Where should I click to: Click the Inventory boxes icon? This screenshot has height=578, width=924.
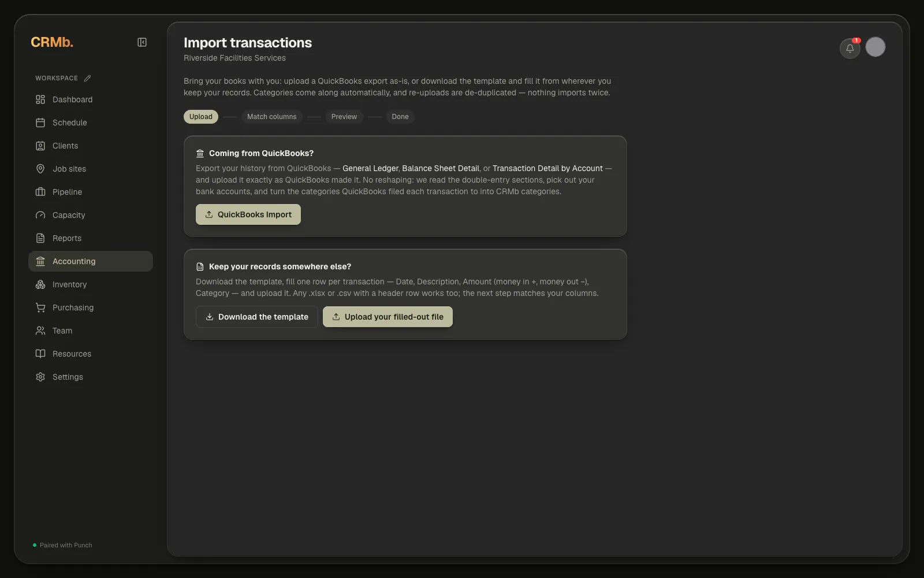pyautogui.click(x=40, y=284)
